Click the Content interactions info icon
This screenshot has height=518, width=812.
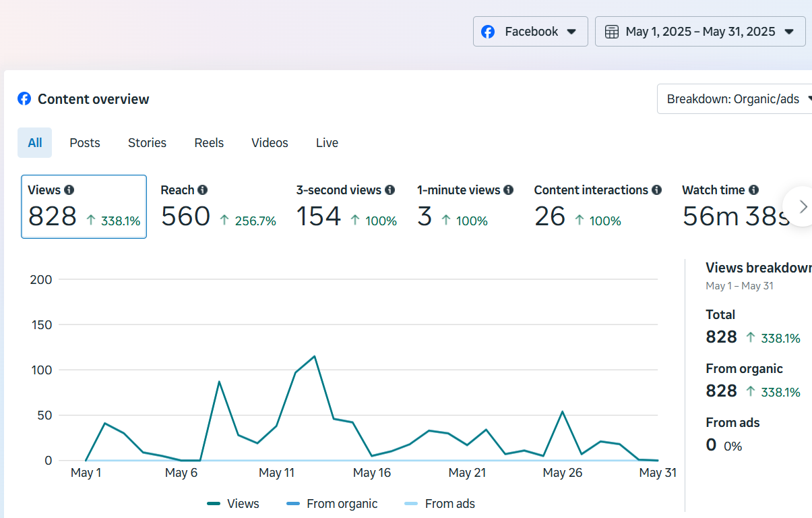point(656,190)
